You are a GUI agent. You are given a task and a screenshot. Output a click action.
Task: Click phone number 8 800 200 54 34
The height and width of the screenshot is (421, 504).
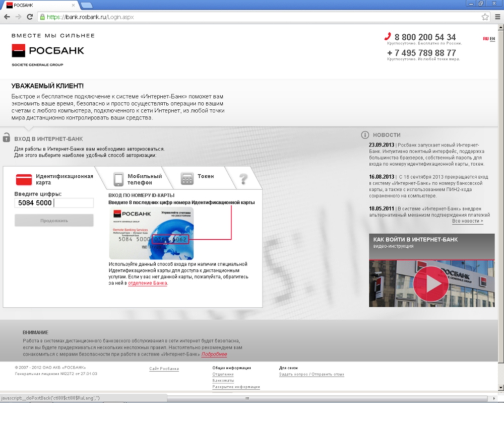[425, 37]
